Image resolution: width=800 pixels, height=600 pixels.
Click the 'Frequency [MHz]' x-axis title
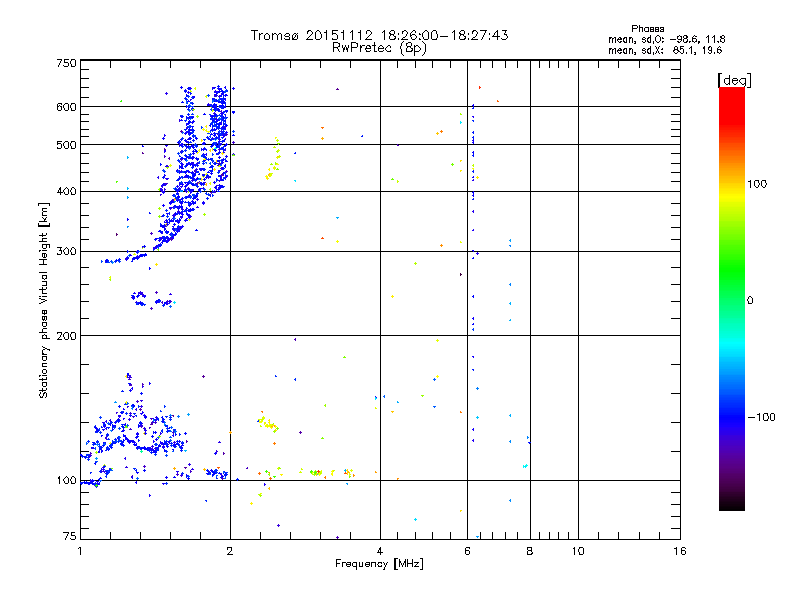point(379,564)
